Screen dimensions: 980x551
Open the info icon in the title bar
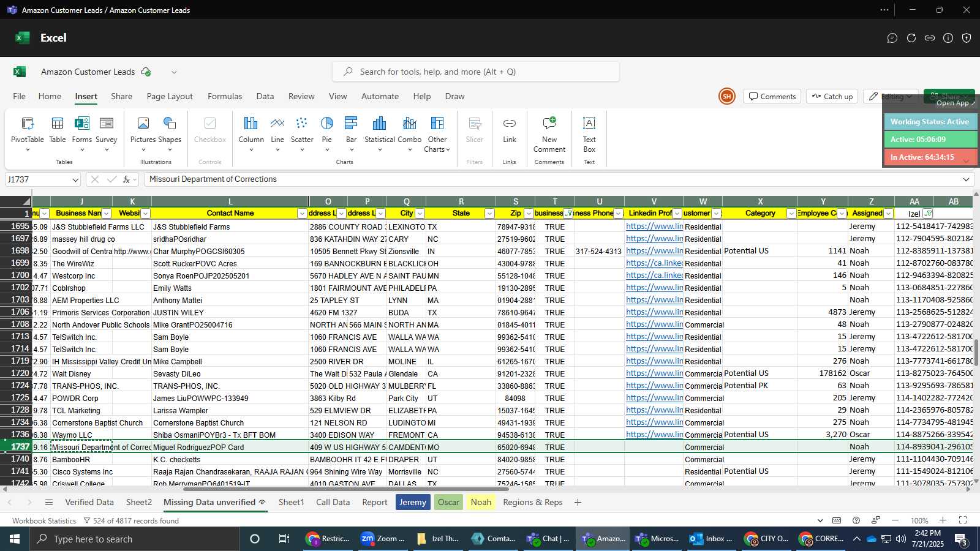click(948, 38)
